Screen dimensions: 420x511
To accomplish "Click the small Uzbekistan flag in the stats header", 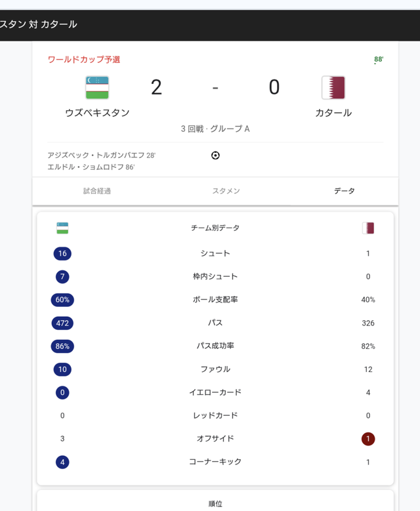I will 62,228.
